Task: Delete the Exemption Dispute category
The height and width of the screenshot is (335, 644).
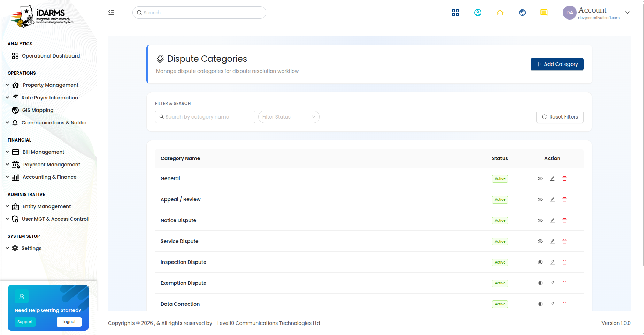Action: coord(565,283)
